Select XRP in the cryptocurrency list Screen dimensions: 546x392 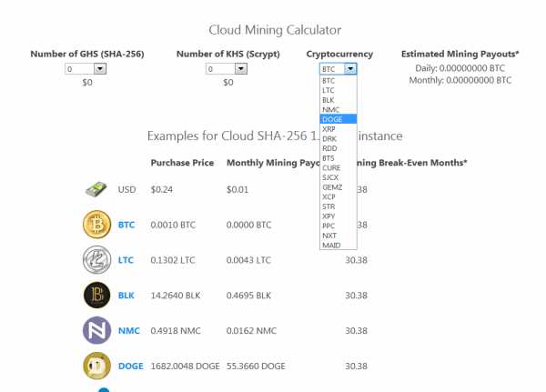tap(339, 129)
